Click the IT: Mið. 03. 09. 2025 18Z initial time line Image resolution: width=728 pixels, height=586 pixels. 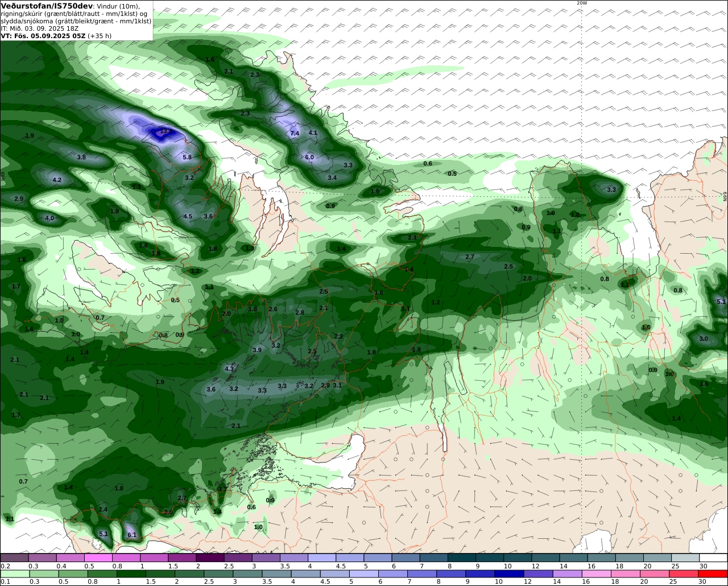point(40,28)
